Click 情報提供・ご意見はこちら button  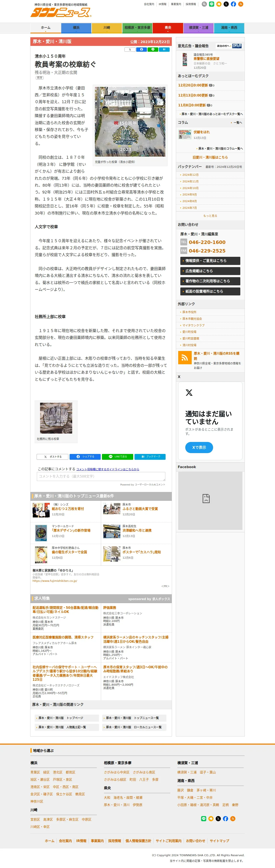point(210,261)
